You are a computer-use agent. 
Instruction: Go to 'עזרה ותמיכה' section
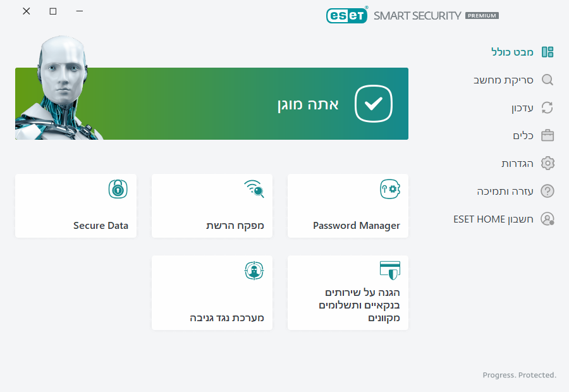pos(506,191)
